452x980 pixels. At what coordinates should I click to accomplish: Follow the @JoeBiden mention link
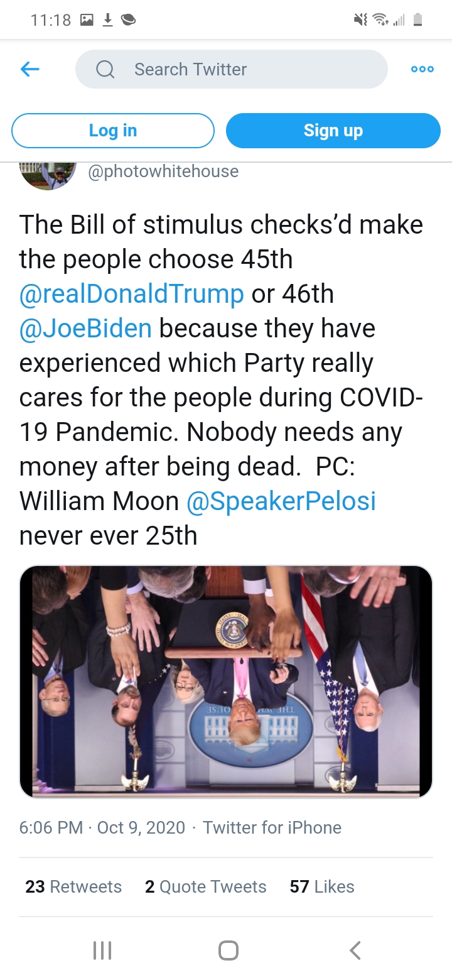pyautogui.click(x=85, y=329)
